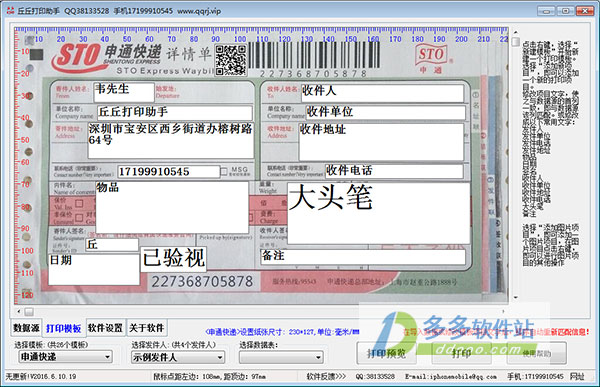The height and width of the screenshot is (387, 600).
Task: Open the empty 选择数据表 dropdown
Action: [281, 358]
